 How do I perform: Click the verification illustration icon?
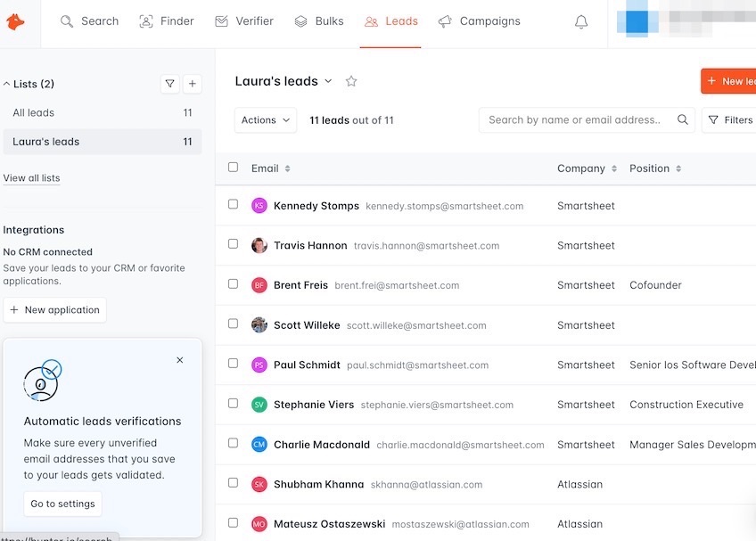pos(43,381)
